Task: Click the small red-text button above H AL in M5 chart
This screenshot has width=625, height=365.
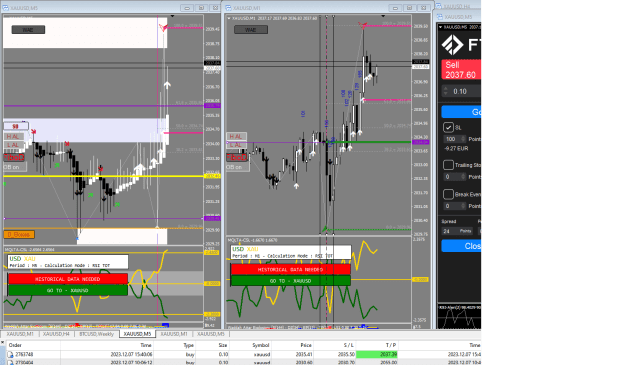Action: [x=16, y=126]
